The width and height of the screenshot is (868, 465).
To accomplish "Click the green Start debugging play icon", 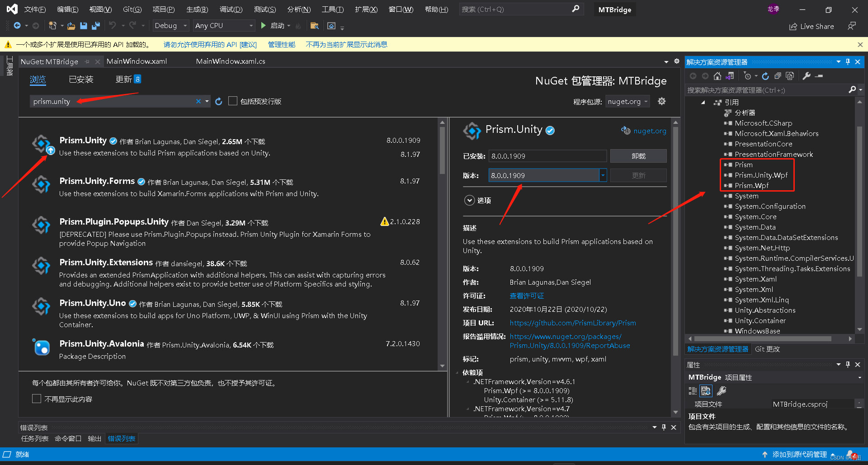I will 264,26.
